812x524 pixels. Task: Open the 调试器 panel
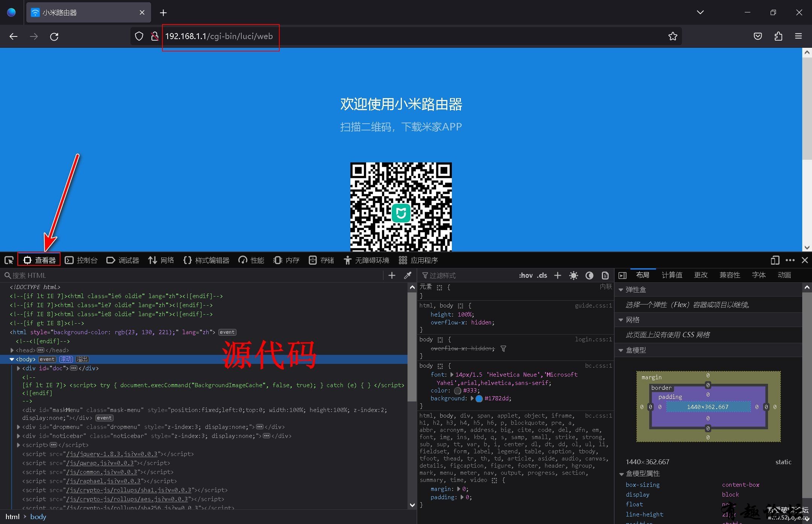[x=123, y=260]
